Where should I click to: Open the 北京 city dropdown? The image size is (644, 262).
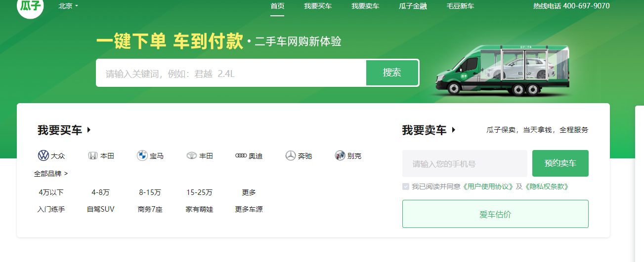click(x=68, y=6)
